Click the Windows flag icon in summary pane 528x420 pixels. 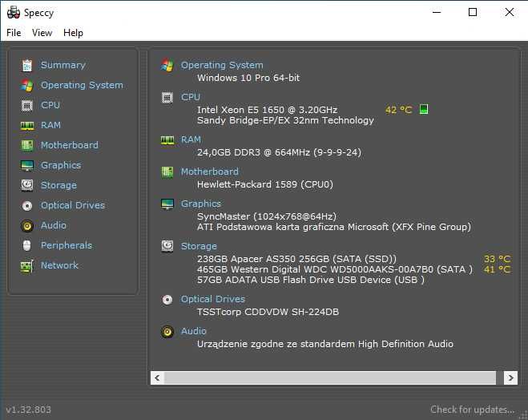pyautogui.click(x=167, y=65)
